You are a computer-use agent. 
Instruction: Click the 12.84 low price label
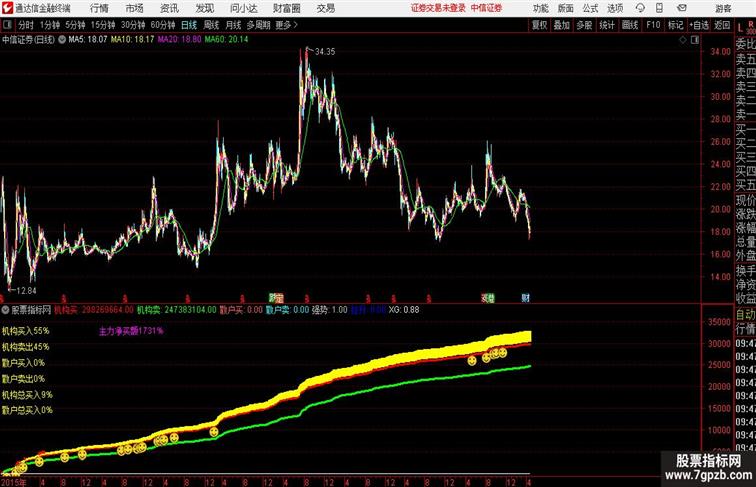(26, 291)
